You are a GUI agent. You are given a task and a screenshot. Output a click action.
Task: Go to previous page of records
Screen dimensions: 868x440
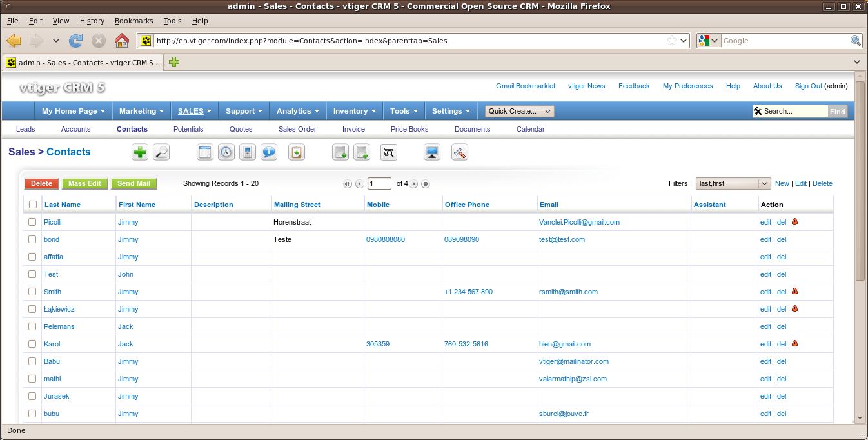(359, 184)
